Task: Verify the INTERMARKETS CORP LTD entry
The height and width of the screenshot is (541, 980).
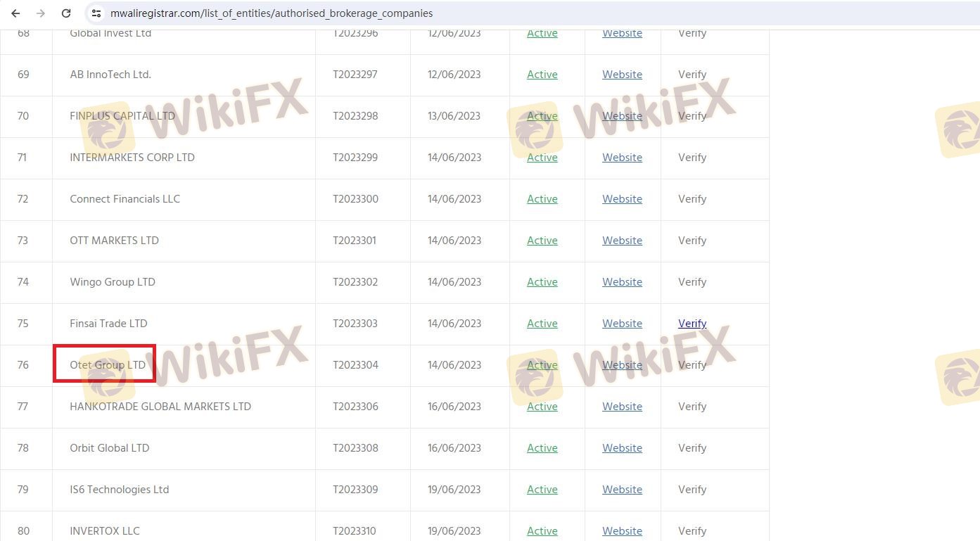Action: (692, 158)
